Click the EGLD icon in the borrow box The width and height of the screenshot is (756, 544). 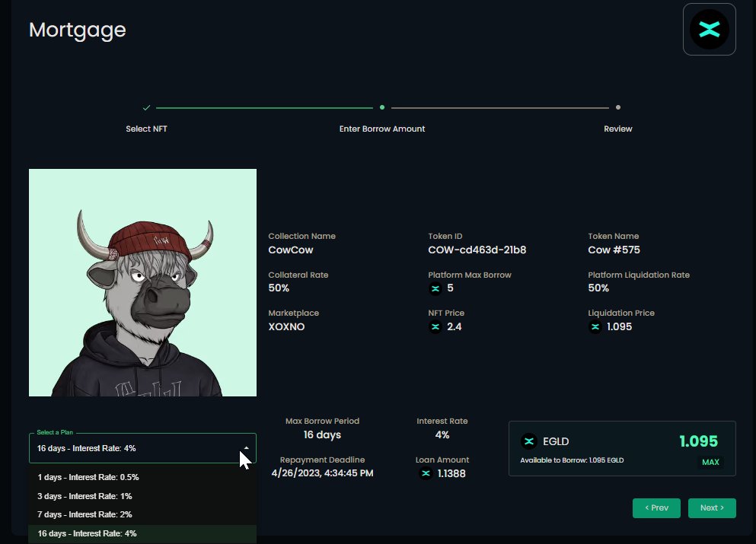(x=529, y=441)
